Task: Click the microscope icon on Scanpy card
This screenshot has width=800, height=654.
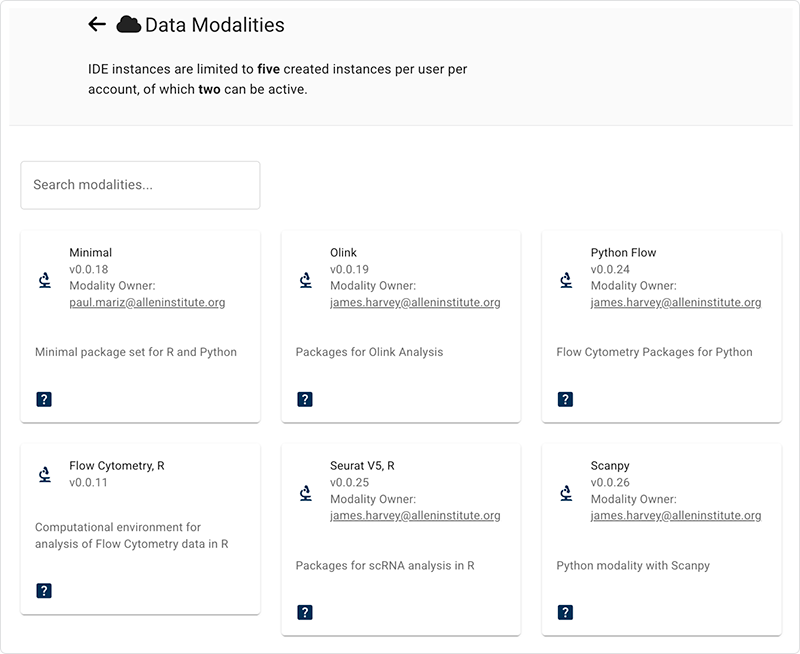Action: [567, 493]
